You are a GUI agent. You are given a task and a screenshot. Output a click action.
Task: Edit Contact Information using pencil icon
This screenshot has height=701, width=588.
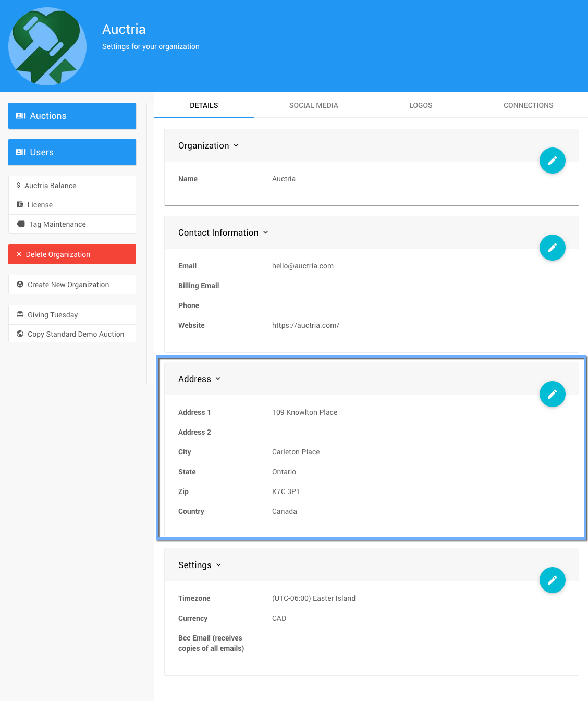click(552, 248)
